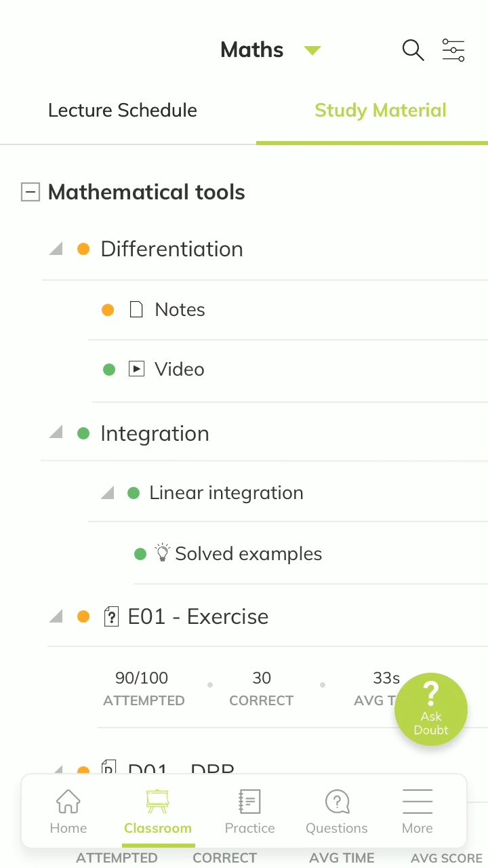
Task: Collapse the Mathematical tools minus box
Action: click(30, 193)
